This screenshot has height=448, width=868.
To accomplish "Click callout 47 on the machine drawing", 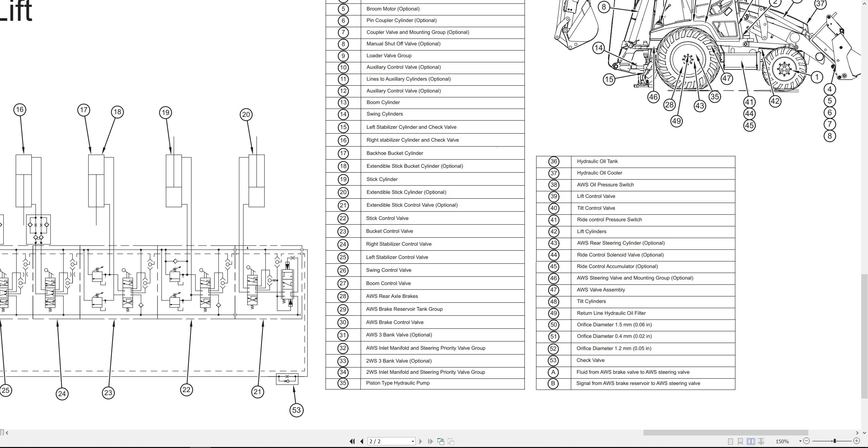I will coord(726,79).
